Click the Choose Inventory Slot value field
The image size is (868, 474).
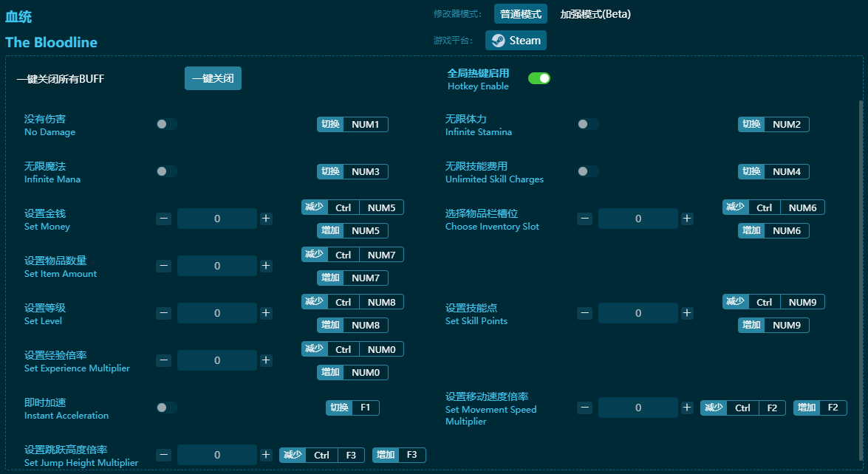click(638, 219)
